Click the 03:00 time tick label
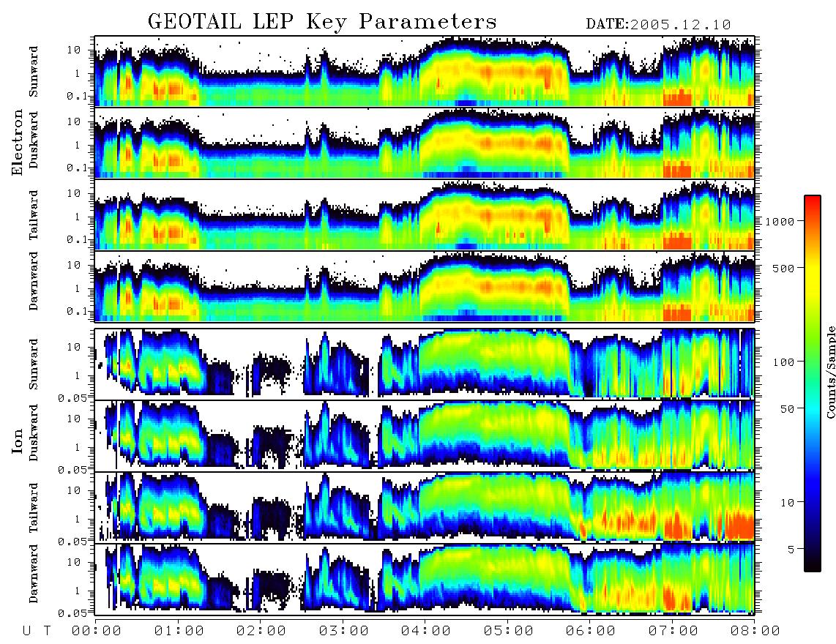 (344, 632)
